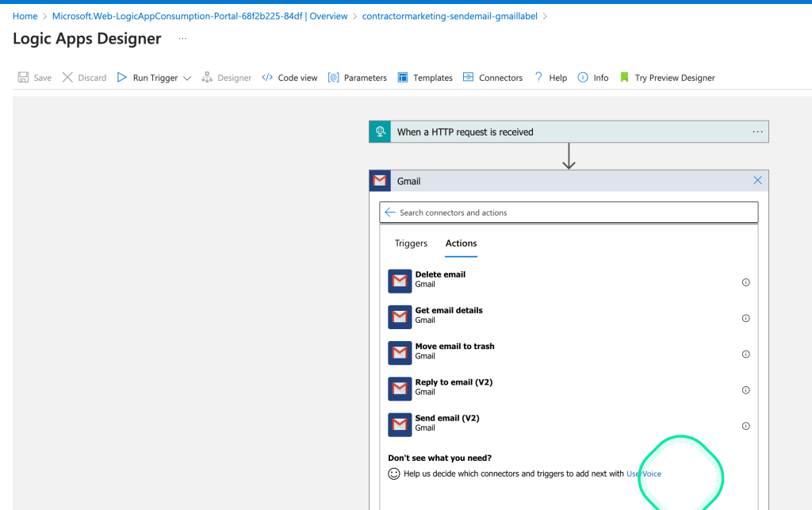The image size is (812, 510).
Task: Click the Info circle icon
Action: coord(583,78)
